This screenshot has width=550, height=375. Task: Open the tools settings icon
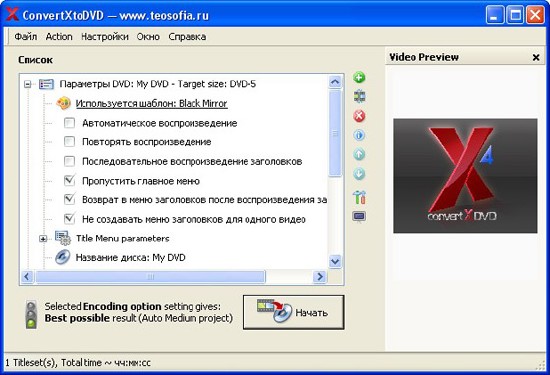click(359, 197)
